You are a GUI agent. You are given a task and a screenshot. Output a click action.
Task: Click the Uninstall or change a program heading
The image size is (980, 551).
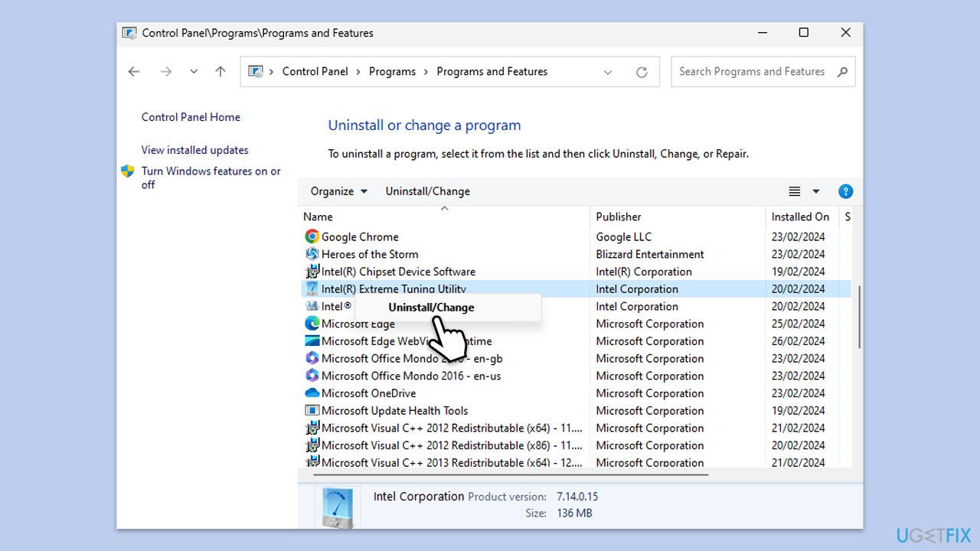coord(424,126)
